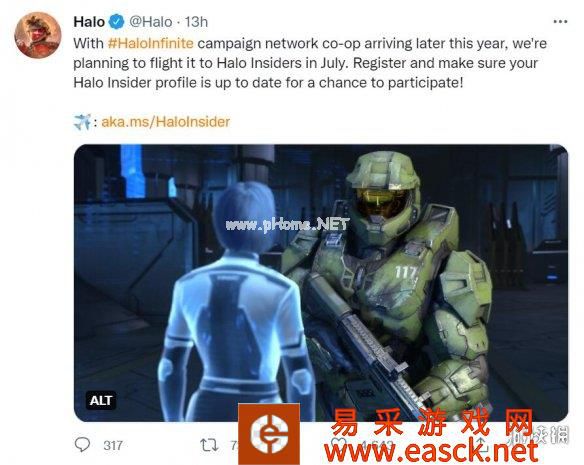Image resolution: width=584 pixels, height=465 pixels.
Task: Follow the aka.ms/HaloInsider link
Action: pyautogui.click(x=165, y=122)
